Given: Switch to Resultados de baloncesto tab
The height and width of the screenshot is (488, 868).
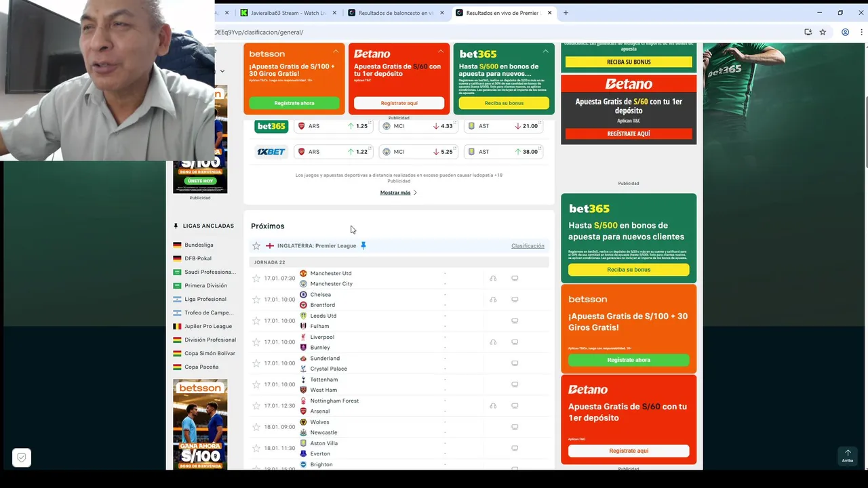Looking at the screenshot, I should tap(395, 13).
